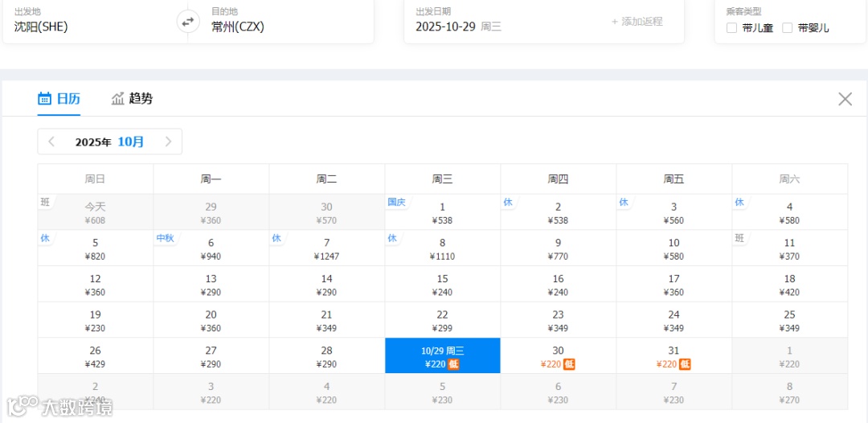Switch to the 日历 tab
The image size is (868, 423).
pyautogui.click(x=59, y=99)
